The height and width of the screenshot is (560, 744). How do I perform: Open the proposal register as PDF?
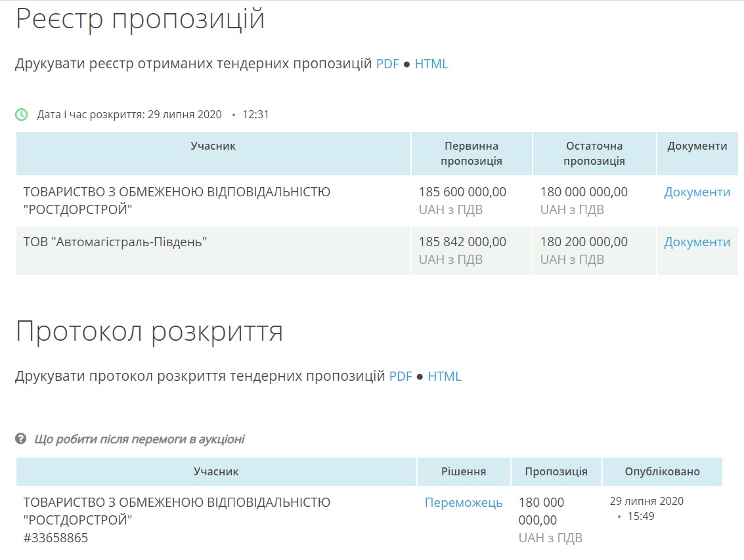387,64
